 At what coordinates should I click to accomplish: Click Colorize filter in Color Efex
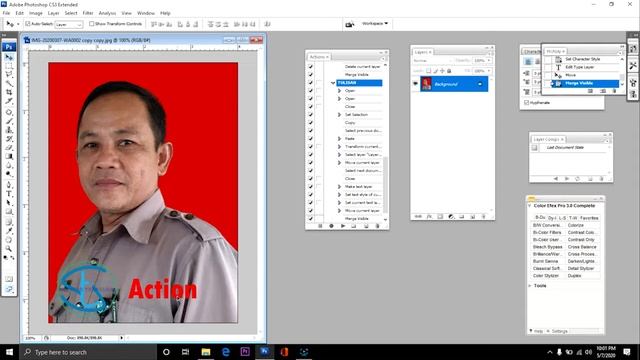576,225
